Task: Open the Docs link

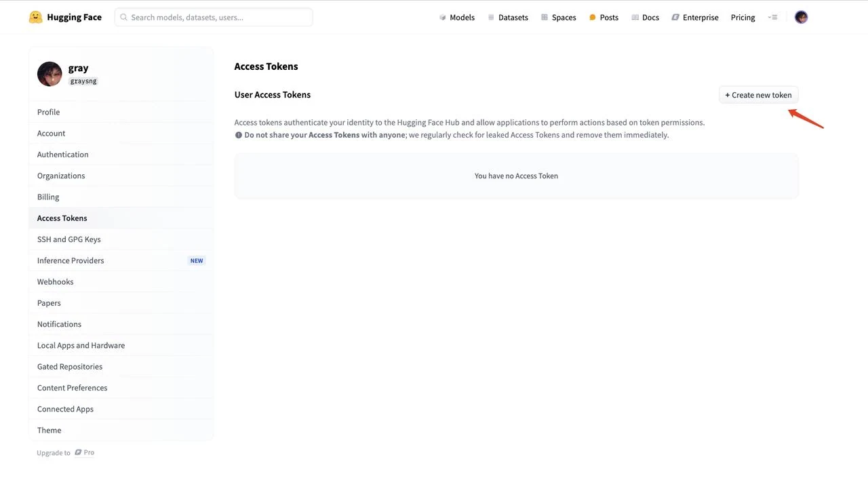Action: pyautogui.click(x=650, y=18)
